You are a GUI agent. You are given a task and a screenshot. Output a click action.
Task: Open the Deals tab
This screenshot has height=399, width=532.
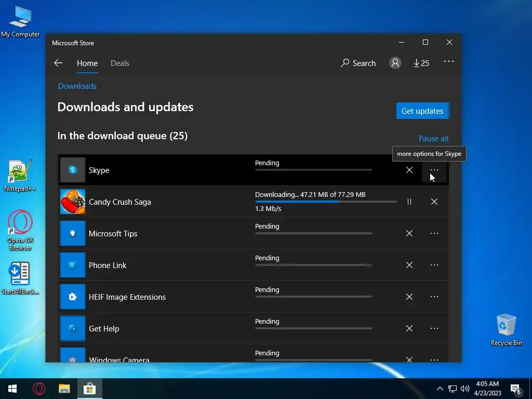(120, 63)
